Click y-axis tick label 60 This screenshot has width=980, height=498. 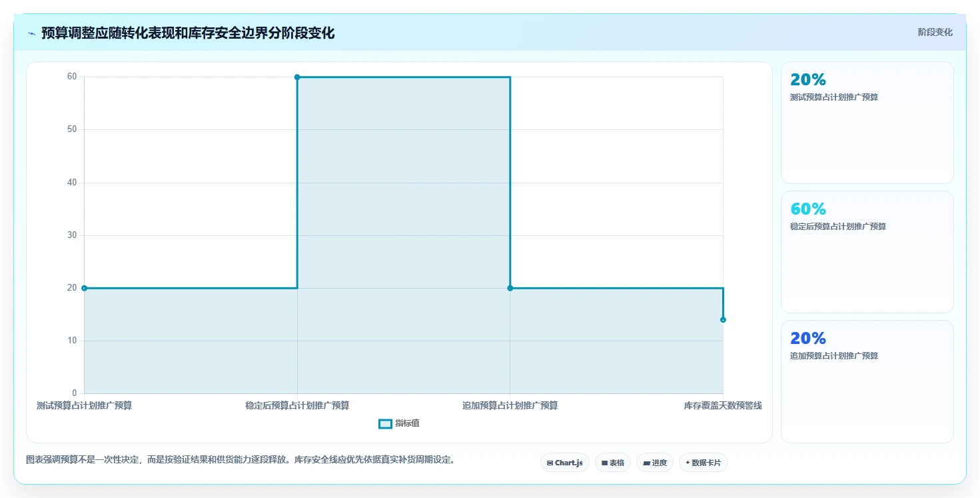[72, 77]
